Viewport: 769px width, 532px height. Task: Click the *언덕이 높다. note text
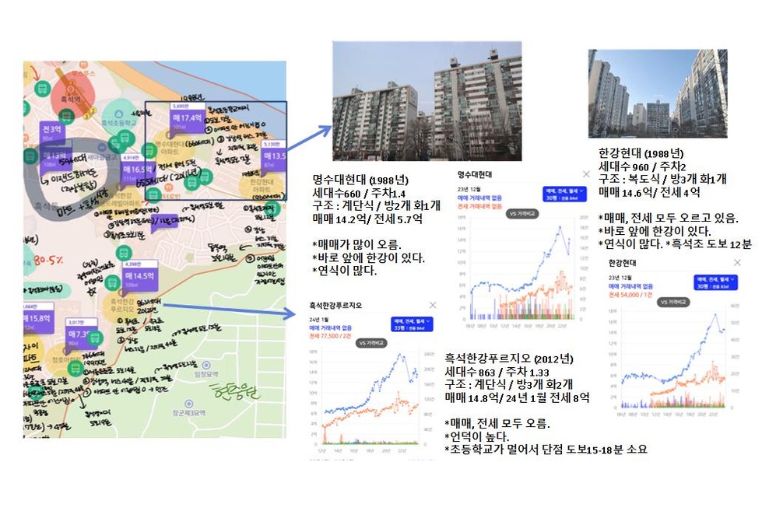(x=477, y=436)
